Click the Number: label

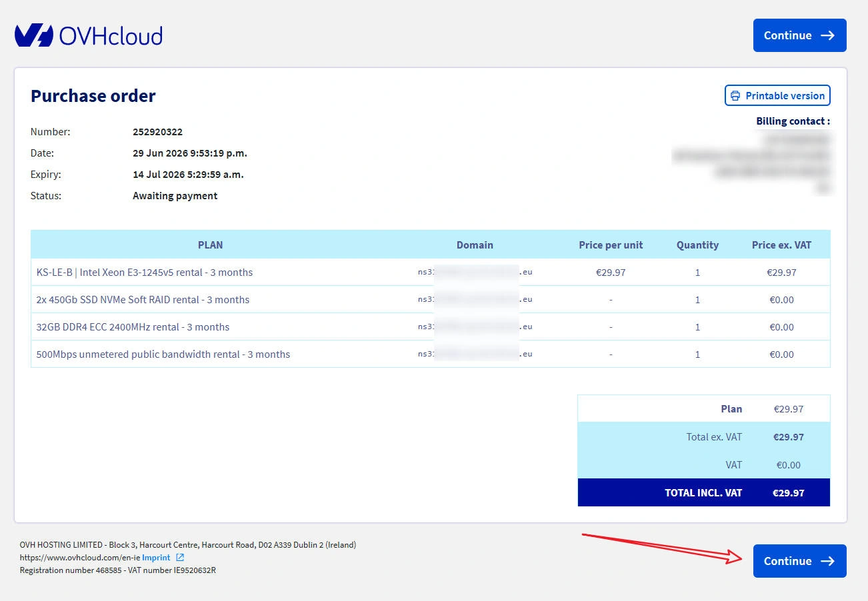click(x=50, y=132)
